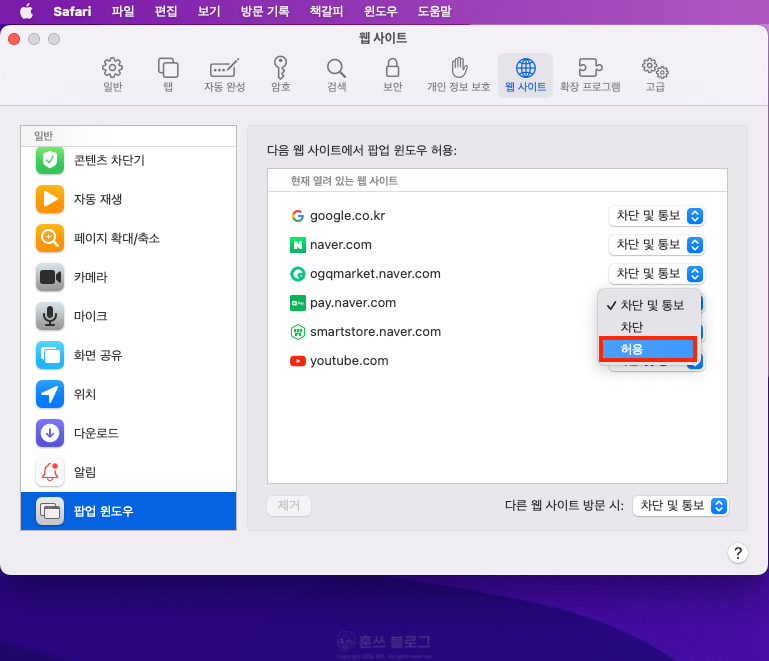The width and height of the screenshot is (769, 661).
Task: Select 팝업 윈도우 icon in sidebar
Action: click(x=50, y=511)
